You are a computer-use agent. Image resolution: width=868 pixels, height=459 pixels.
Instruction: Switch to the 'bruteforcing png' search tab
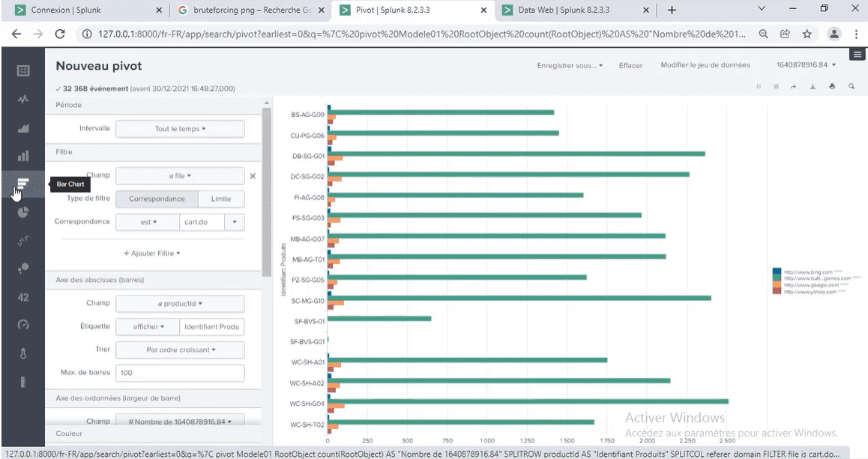coord(253,10)
